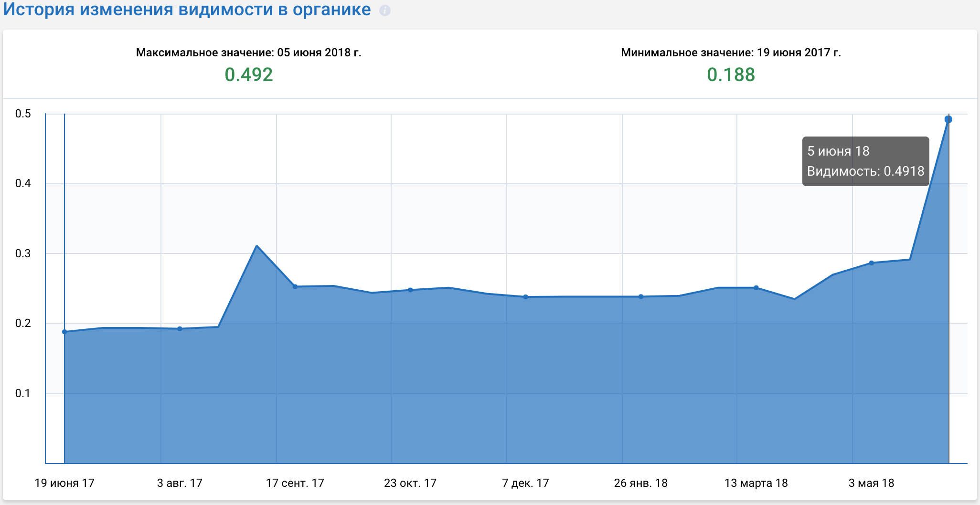Click the y-axis label 0.5
The width and height of the screenshot is (980, 505).
pos(23,114)
